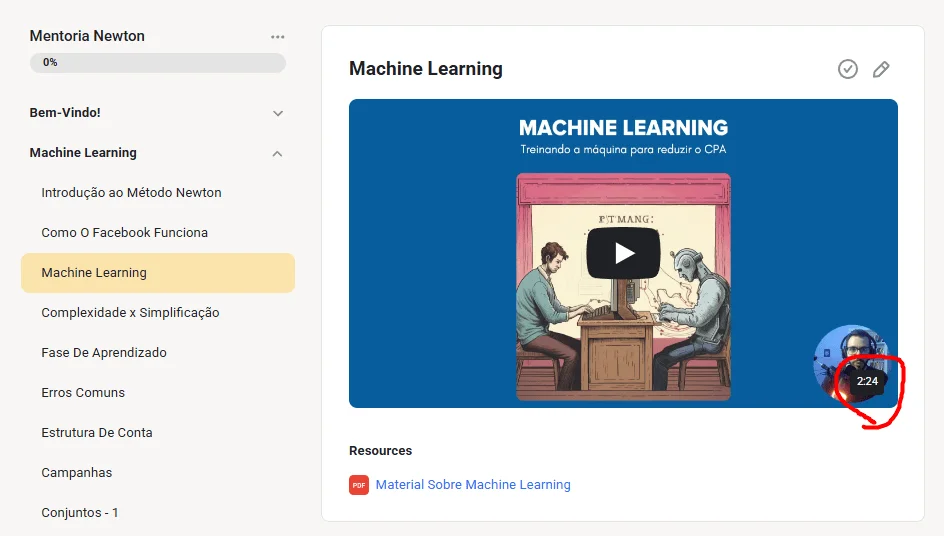Open lesson Introdução ao Método Newton

pos(131,193)
